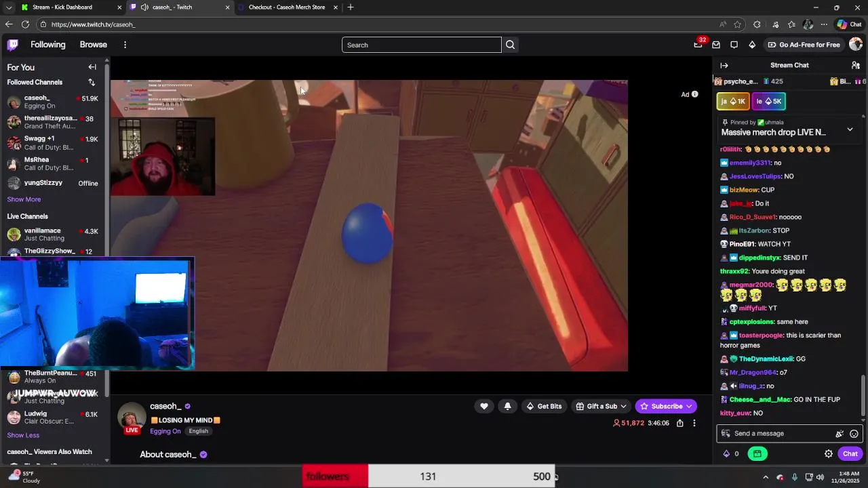
Task: Open vanillamace channel in sidebar
Action: [x=54, y=235]
